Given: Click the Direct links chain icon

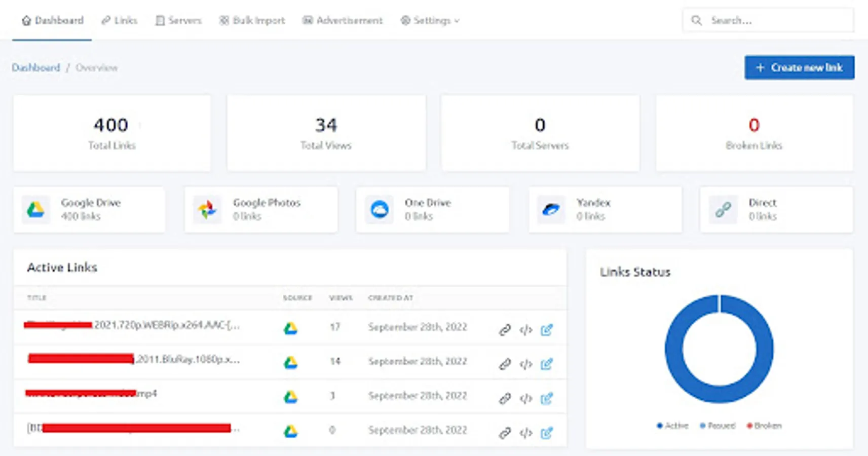Looking at the screenshot, I should point(723,210).
